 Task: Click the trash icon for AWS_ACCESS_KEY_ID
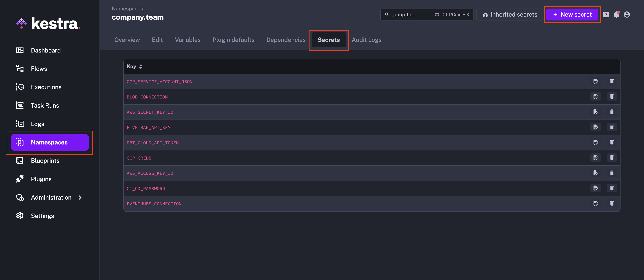[x=612, y=173]
